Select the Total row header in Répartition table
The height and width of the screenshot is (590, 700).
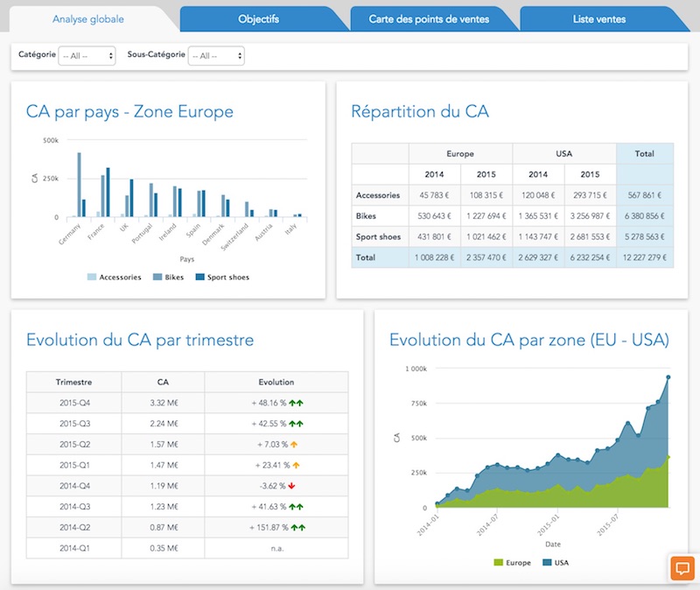(380, 257)
